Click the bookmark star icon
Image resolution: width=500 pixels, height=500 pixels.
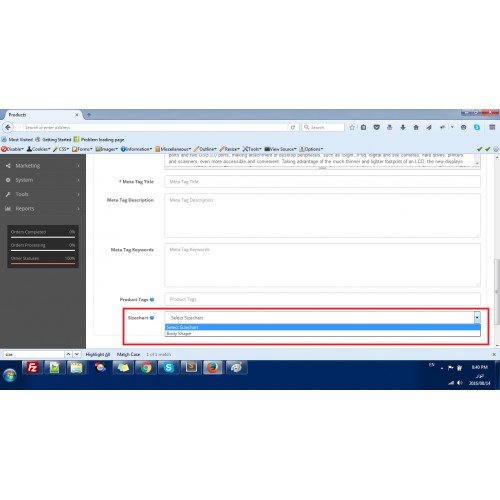[x=352, y=127]
